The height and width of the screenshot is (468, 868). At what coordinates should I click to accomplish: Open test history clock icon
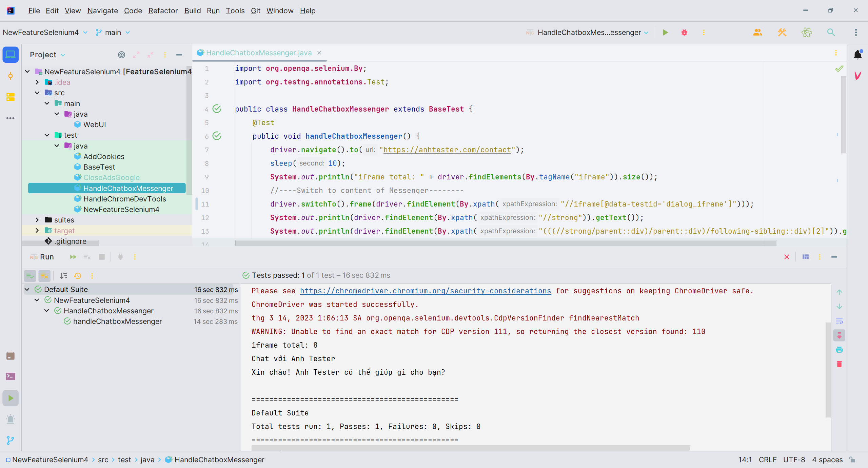[78, 276]
